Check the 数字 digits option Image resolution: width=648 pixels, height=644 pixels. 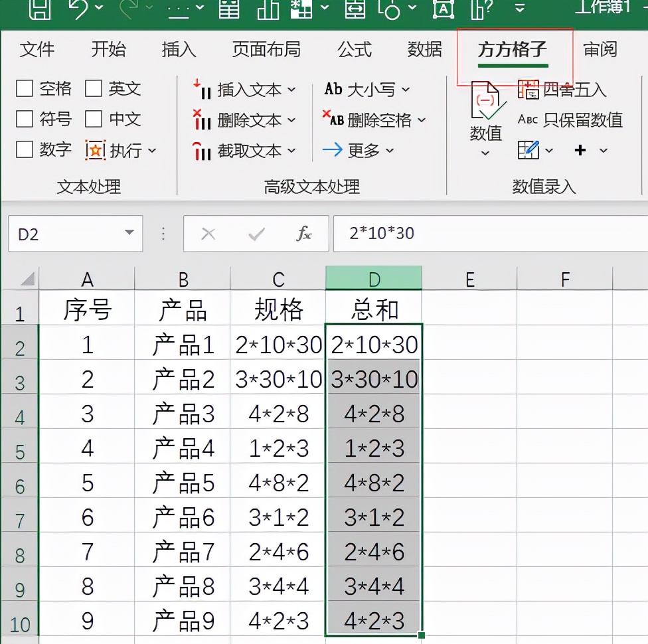(x=25, y=149)
